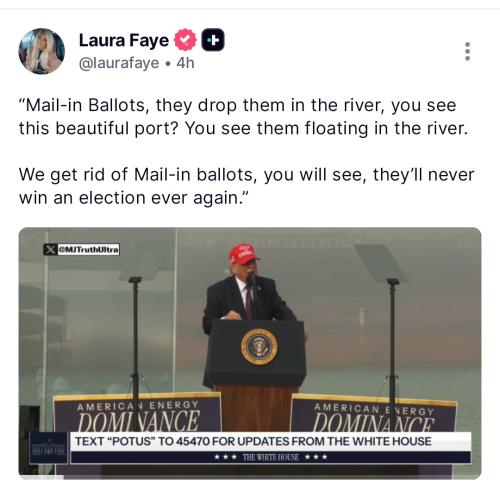This screenshot has height=493, width=500.
Task: Click the pink verified checkmark badge
Action: coord(185,40)
